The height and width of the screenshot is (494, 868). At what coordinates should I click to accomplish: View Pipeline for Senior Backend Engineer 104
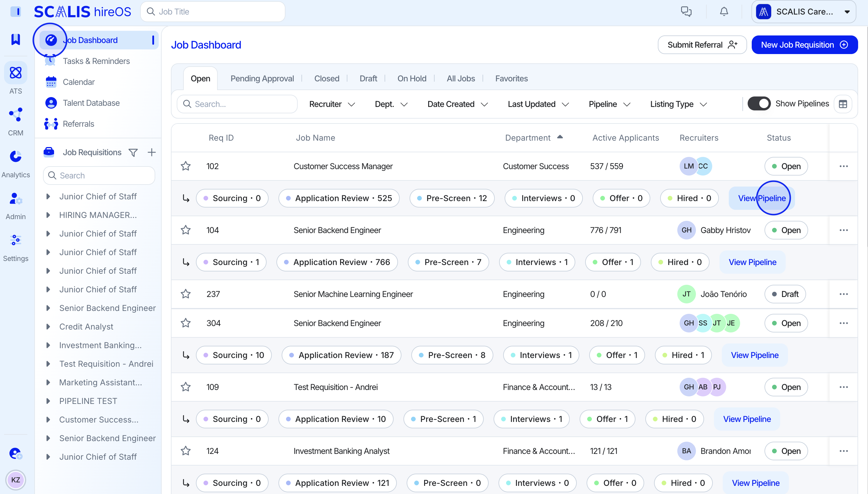pyautogui.click(x=752, y=262)
